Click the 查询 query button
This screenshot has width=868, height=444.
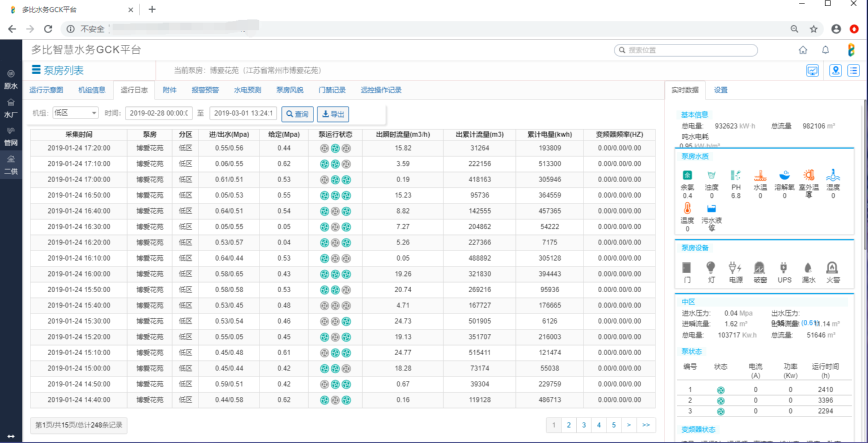click(298, 114)
